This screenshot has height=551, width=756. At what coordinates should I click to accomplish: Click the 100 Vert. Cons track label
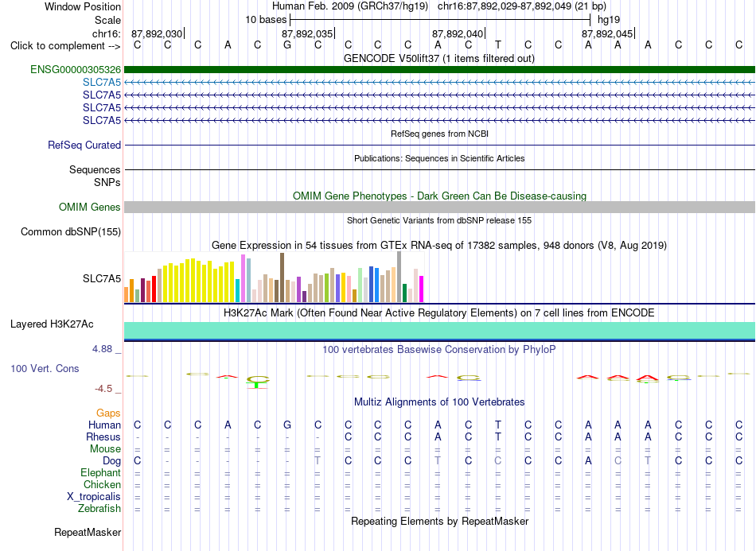click(x=45, y=368)
